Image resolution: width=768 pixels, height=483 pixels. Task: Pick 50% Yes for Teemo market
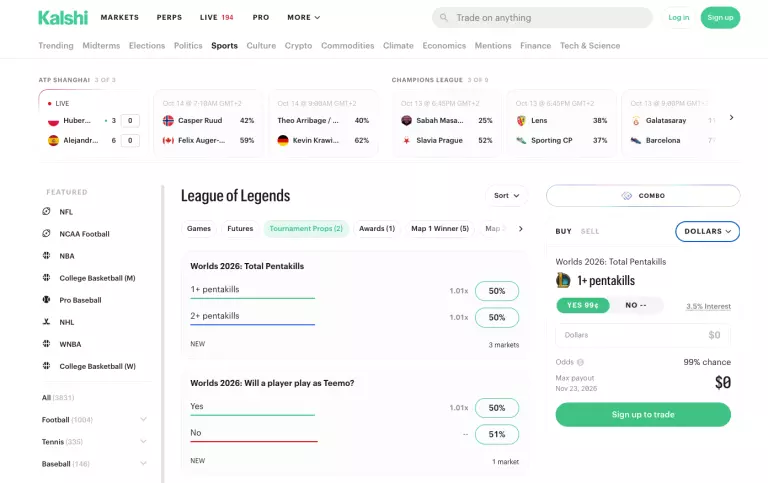click(x=497, y=408)
